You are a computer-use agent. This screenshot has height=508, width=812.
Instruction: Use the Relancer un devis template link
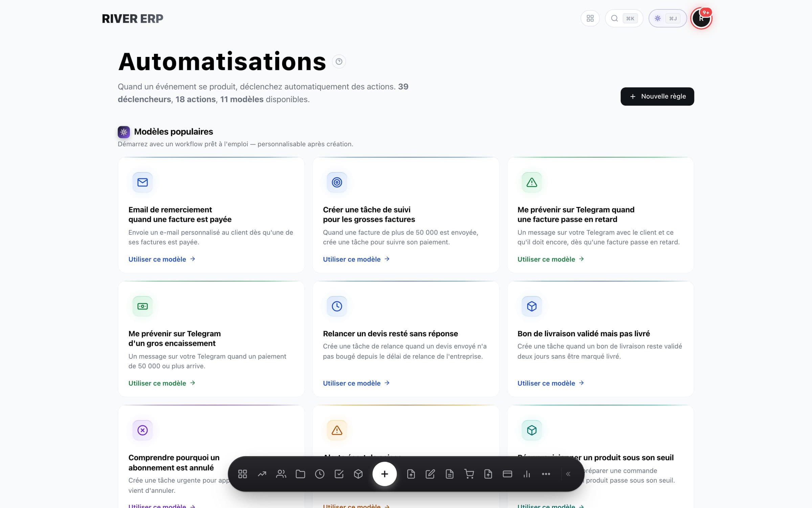point(356,383)
